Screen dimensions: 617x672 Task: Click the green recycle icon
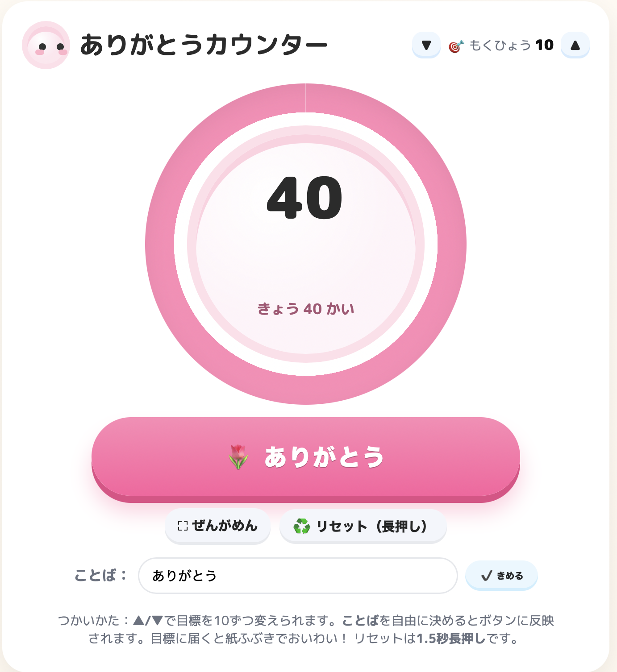302,526
